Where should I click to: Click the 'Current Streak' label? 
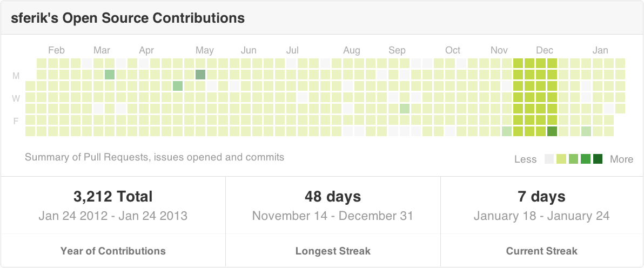(541, 251)
